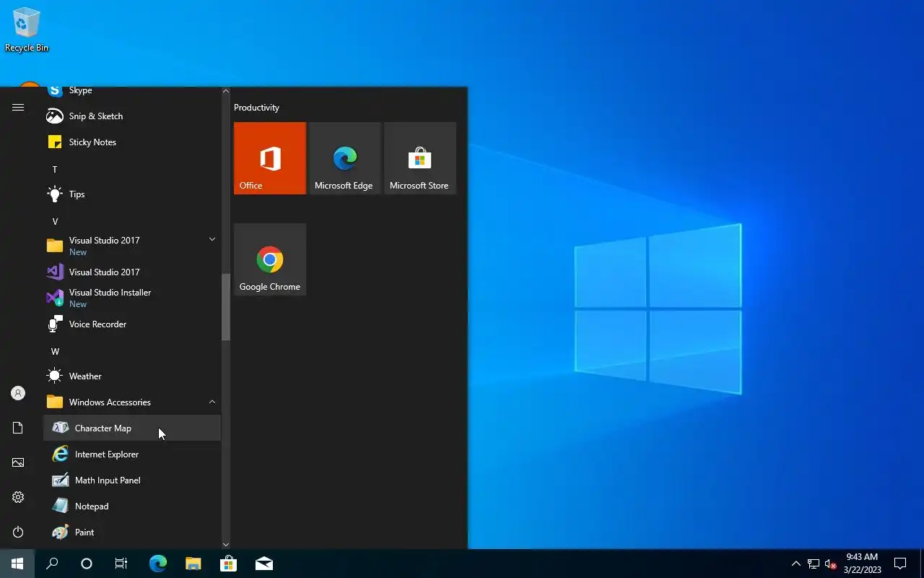
Task: Open Sticky Notes app
Action: click(x=132, y=142)
